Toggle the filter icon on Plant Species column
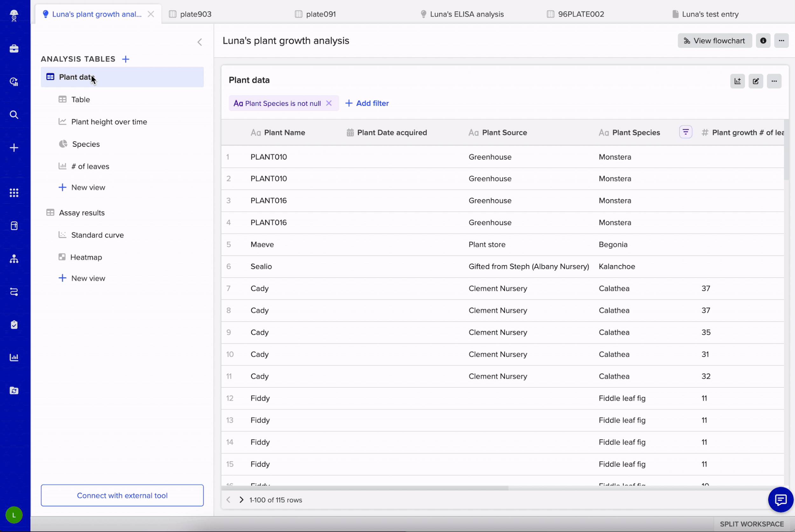 click(x=685, y=132)
